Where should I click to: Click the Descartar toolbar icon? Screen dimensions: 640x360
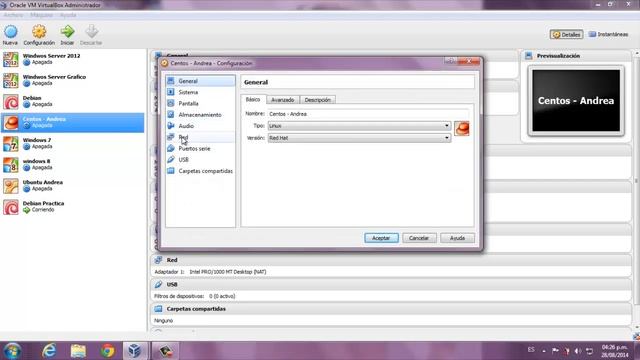(91, 32)
